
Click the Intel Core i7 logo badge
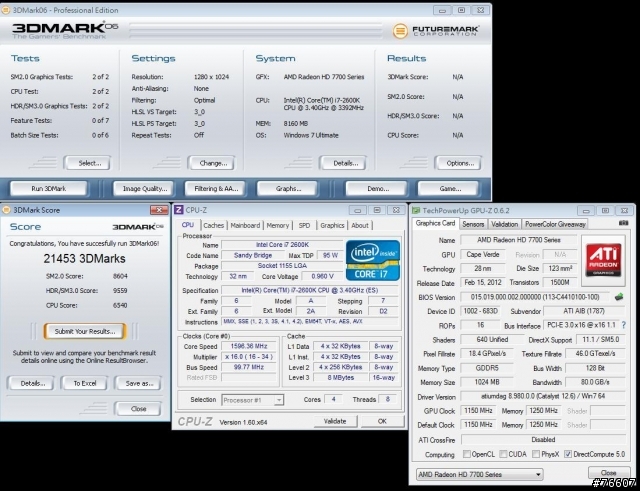[373, 260]
